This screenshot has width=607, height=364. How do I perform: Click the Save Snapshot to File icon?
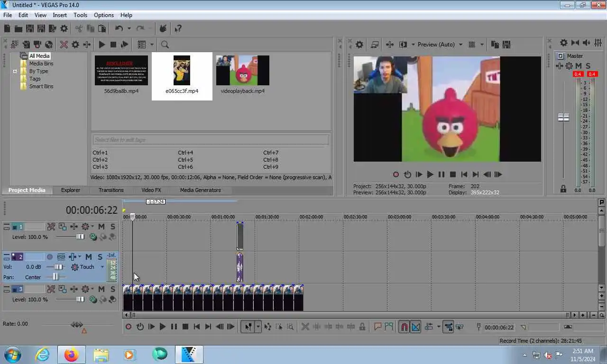pyautogui.click(x=506, y=45)
